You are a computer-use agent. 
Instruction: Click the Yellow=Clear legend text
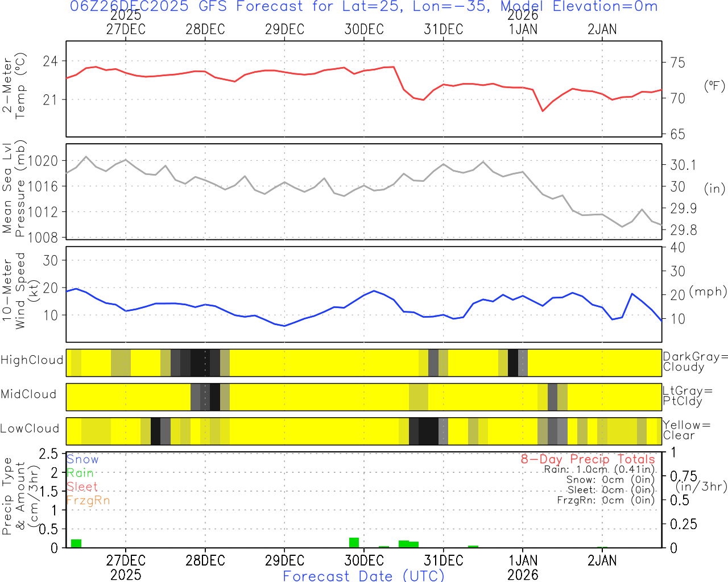tap(685, 430)
